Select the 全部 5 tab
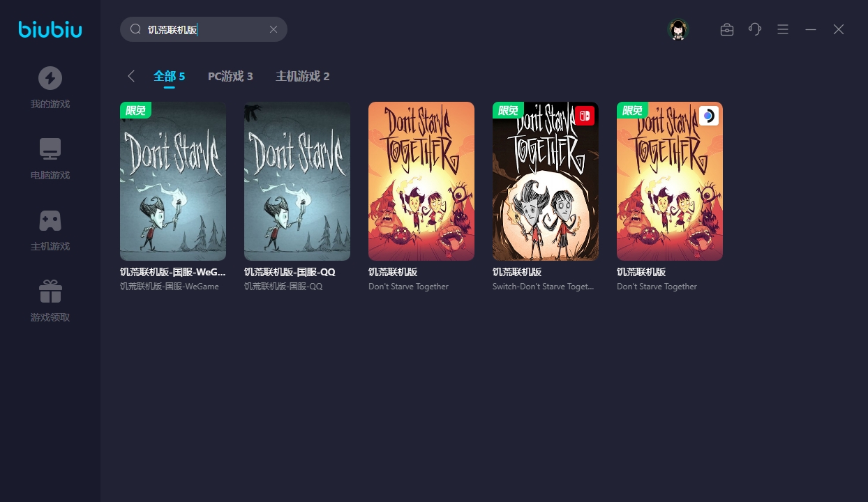 (x=170, y=76)
